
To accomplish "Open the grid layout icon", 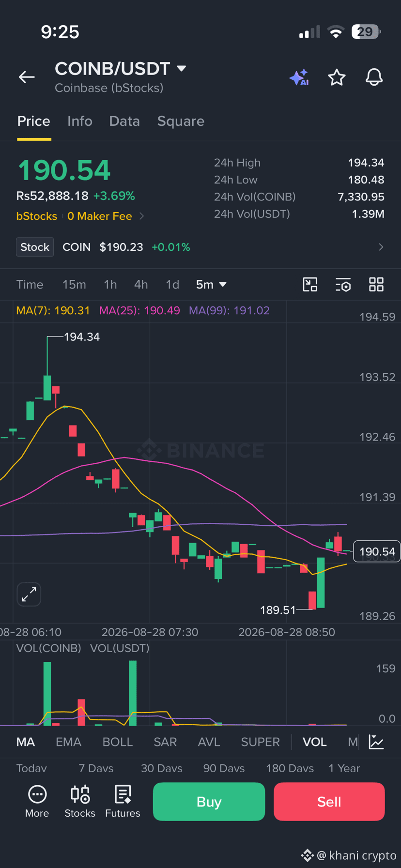I will pos(376,285).
